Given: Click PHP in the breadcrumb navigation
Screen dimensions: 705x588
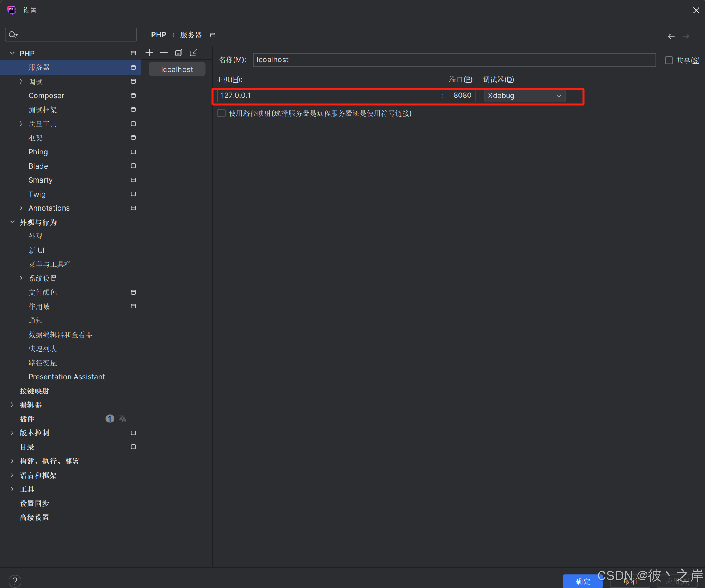Looking at the screenshot, I should tap(158, 34).
